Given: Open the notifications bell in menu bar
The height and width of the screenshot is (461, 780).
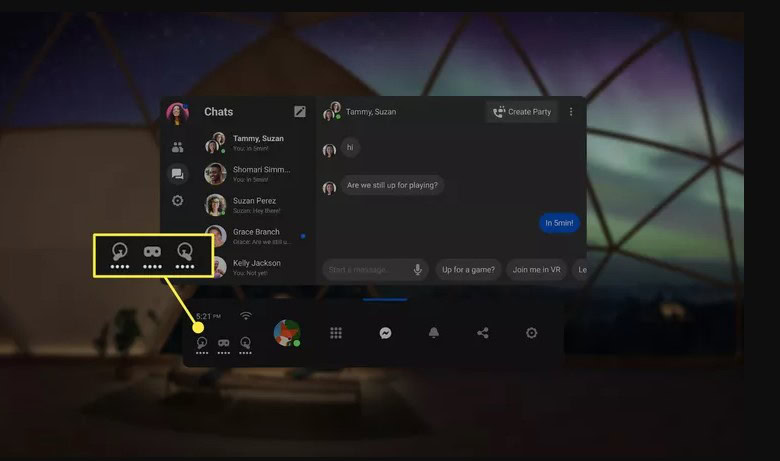Looking at the screenshot, I should click(x=434, y=333).
